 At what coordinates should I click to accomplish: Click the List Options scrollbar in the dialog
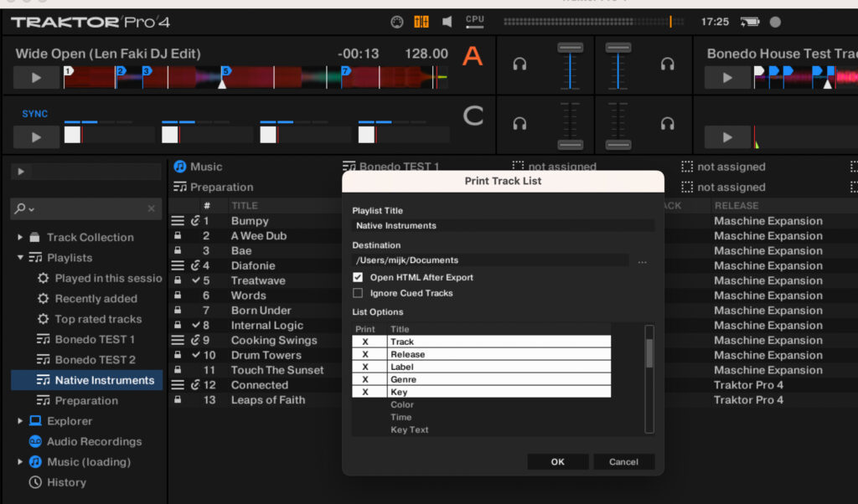[649, 379]
